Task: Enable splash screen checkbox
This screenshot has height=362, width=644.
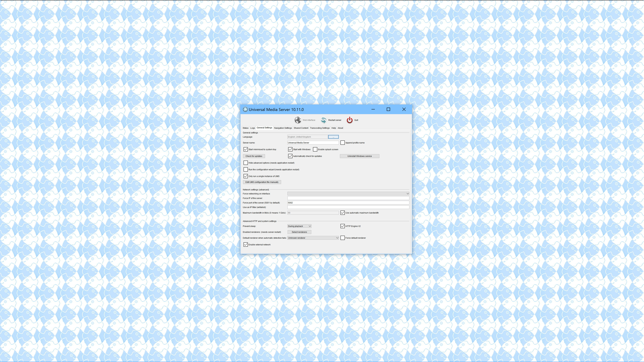Action: [315, 149]
